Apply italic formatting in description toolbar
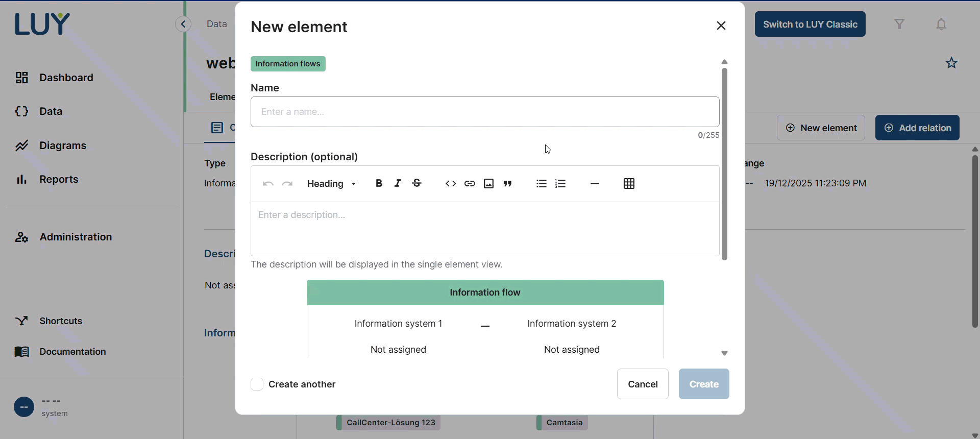The image size is (980, 439). coord(398,183)
